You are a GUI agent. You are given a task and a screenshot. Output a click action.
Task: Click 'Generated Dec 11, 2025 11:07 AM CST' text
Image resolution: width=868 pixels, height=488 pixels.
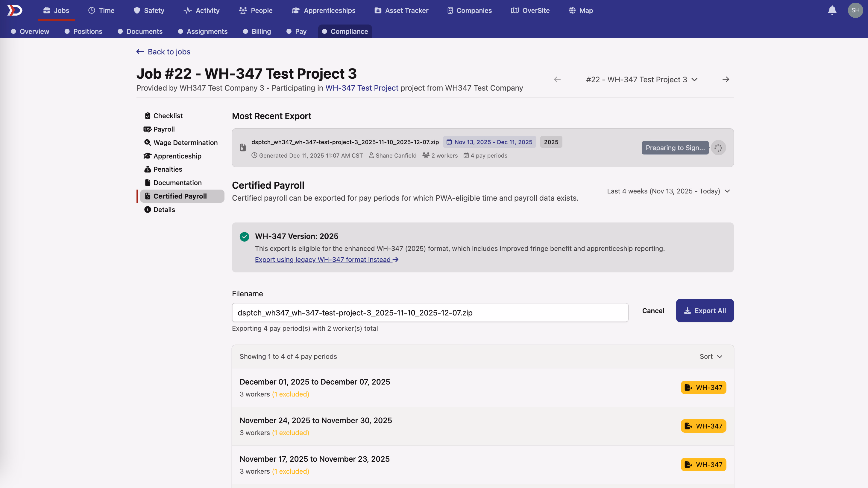pyautogui.click(x=311, y=155)
